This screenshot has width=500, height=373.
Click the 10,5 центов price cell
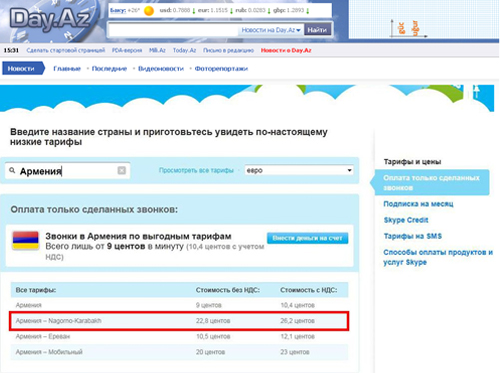click(213, 336)
